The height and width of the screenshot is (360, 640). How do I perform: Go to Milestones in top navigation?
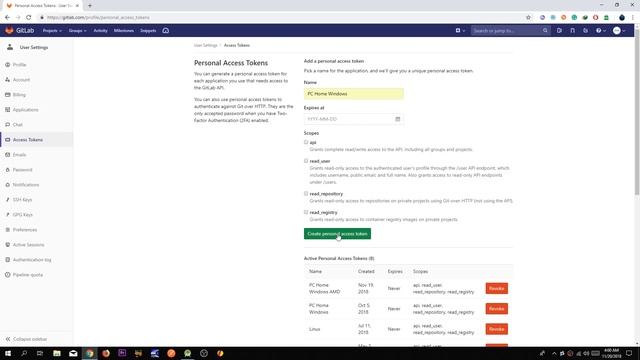click(124, 31)
